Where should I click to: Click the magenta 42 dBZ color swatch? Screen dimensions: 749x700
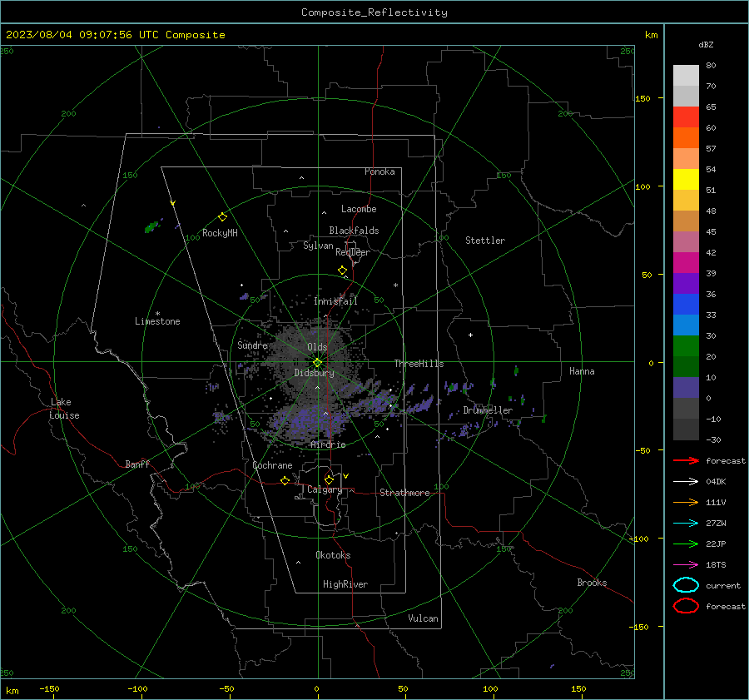[x=686, y=262]
